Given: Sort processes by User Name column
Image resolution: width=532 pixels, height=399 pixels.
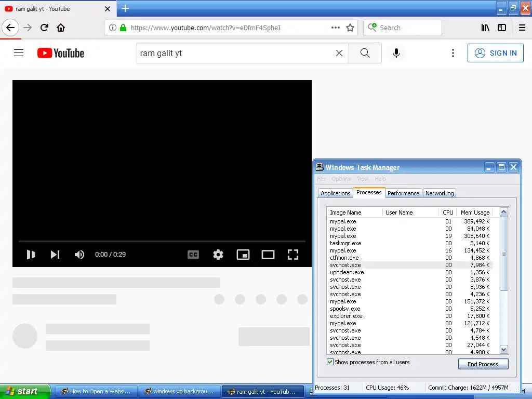Looking at the screenshot, I should (x=410, y=212).
